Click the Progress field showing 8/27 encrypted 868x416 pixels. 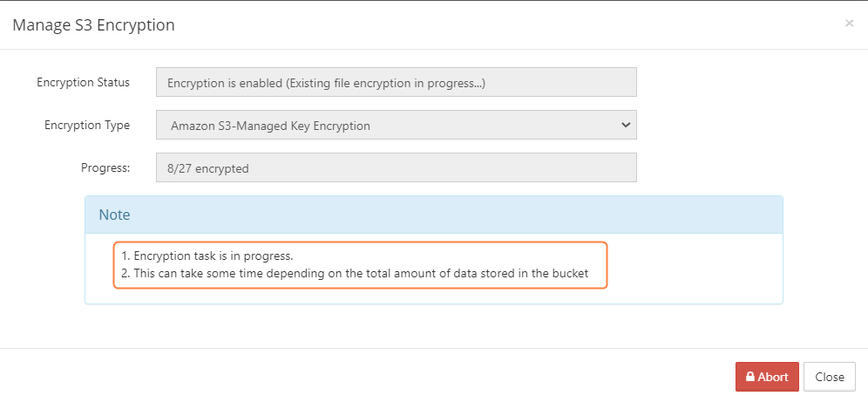coord(396,168)
